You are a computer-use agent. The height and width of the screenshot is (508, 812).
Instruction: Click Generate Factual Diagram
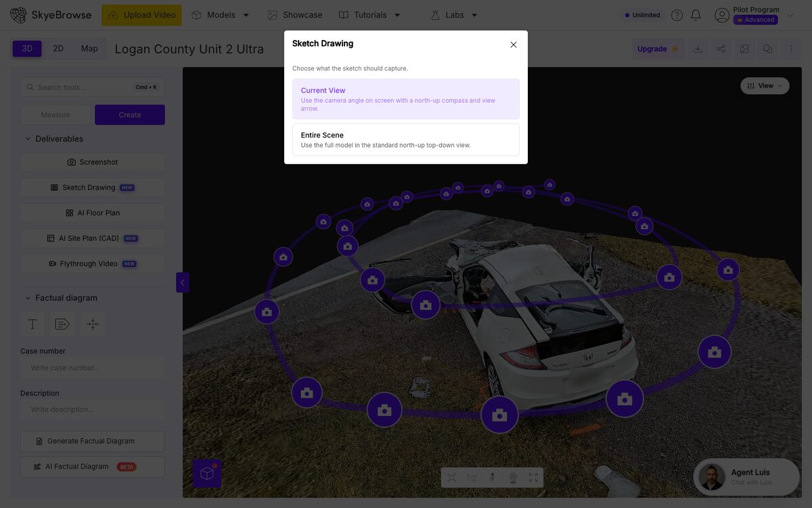[x=93, y=442]
